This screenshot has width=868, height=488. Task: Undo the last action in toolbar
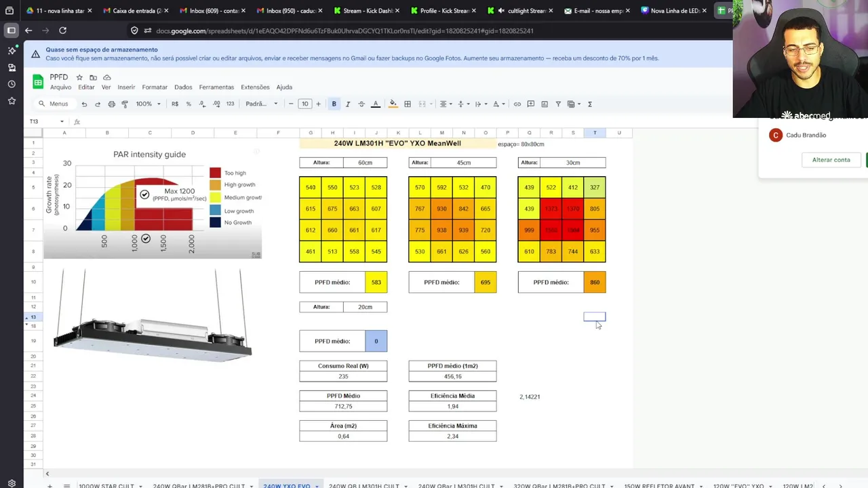pyautogui.click(x=84, y=104)
